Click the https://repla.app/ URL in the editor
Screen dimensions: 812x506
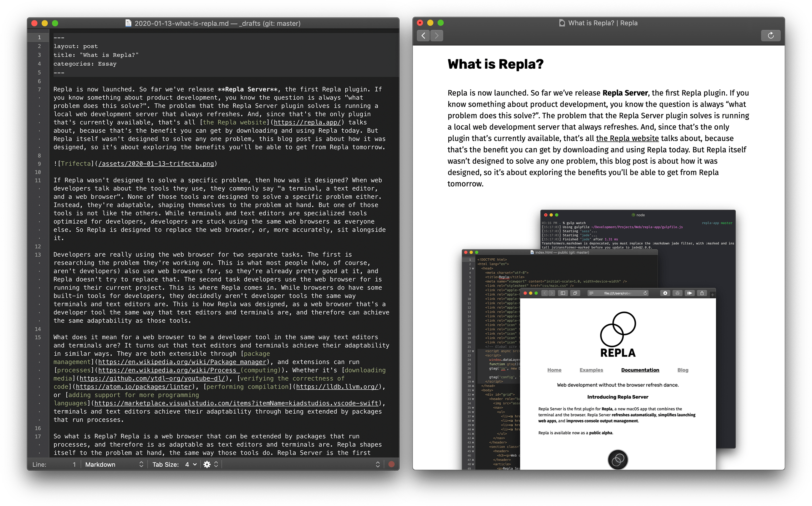pyautogui.click(x=307, y=122)
